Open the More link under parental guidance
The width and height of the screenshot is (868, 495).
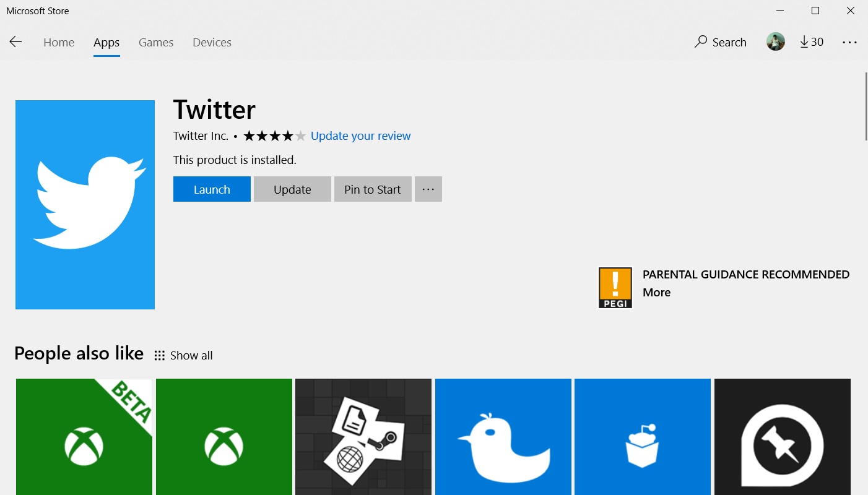(x=656, y=293)
